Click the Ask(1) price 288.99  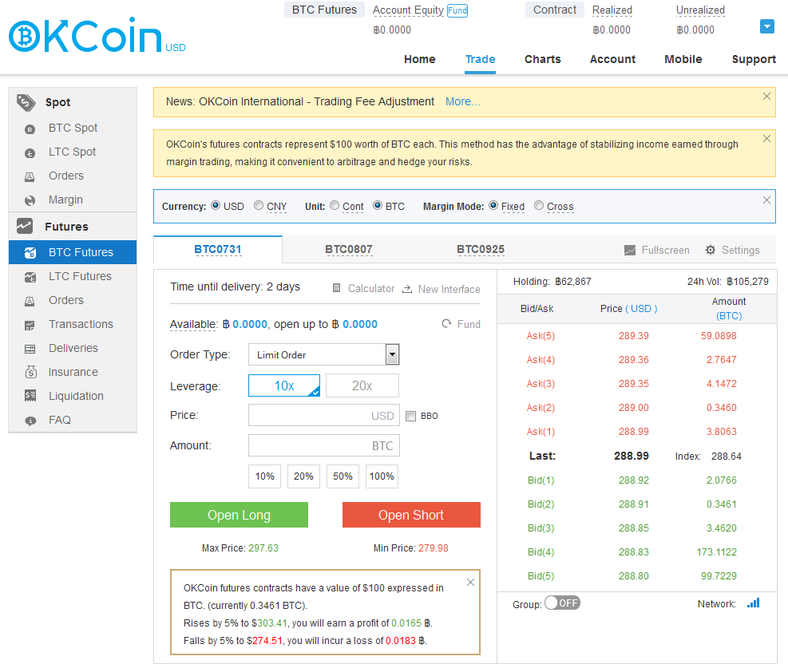[x=633, y=432]
